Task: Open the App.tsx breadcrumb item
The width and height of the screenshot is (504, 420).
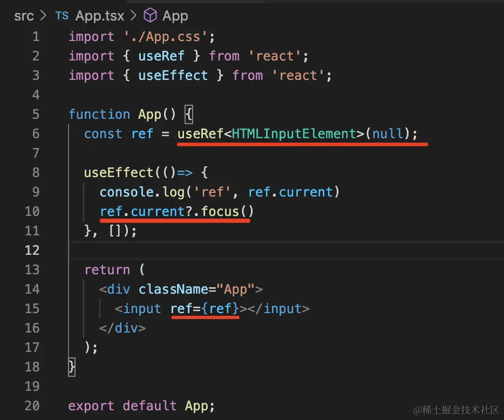Action: [100, 16]
